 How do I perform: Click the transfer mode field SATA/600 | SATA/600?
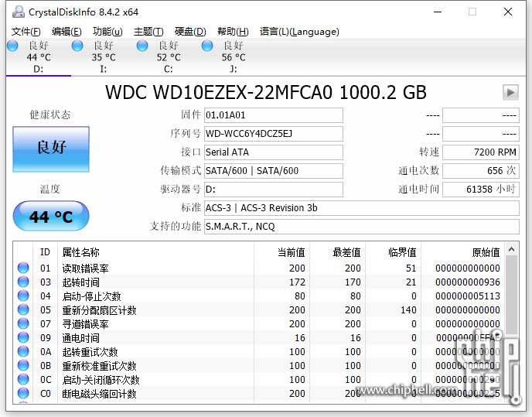pos(274,171)
